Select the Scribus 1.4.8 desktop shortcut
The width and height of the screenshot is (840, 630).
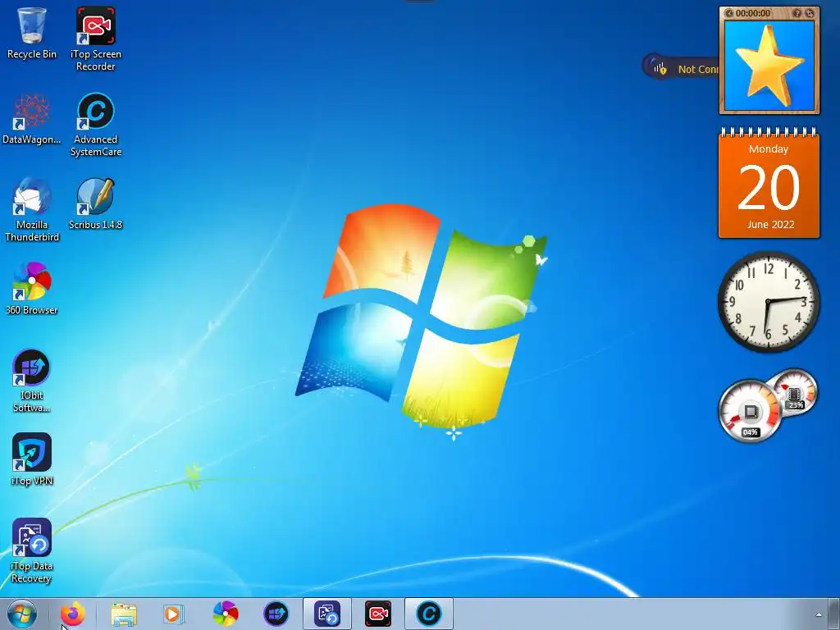point(95,203)
